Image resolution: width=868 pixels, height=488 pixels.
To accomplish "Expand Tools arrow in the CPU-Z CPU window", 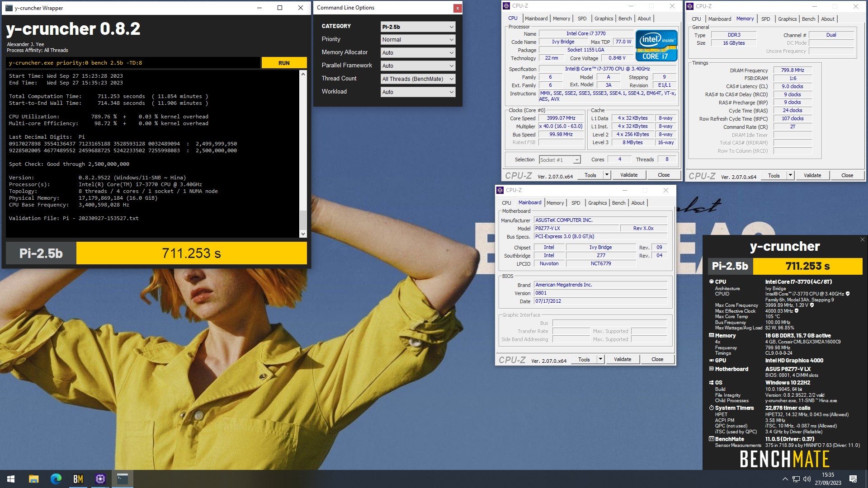I will click(607, 175).
